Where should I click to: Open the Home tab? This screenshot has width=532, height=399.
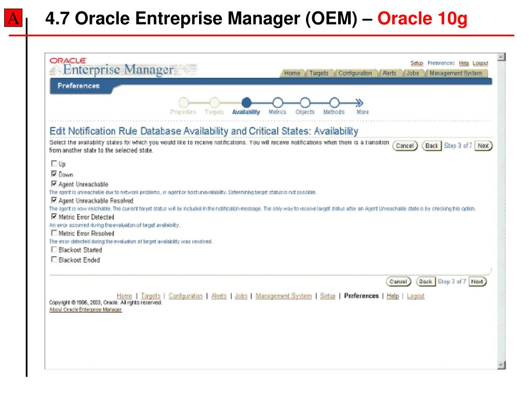point(292,73)
